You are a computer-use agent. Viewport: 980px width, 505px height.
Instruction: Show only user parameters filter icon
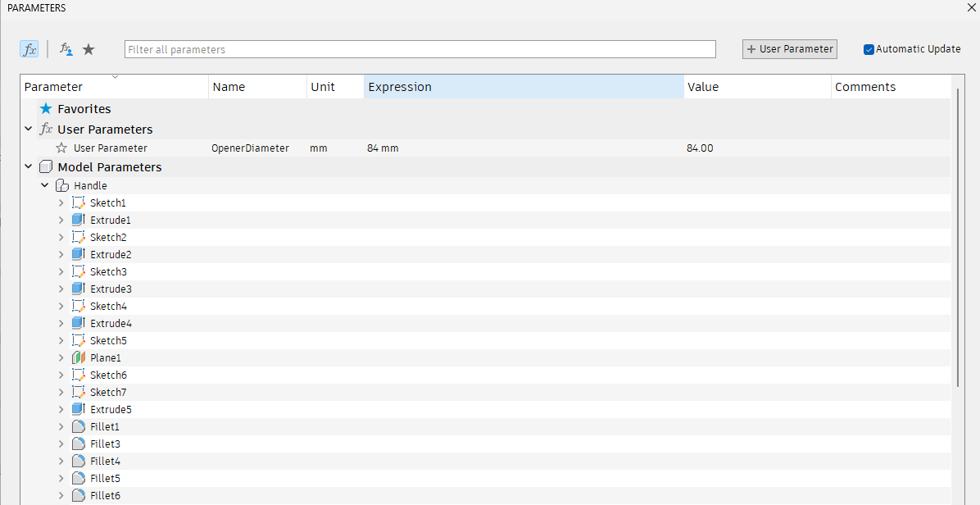(66, 49)
